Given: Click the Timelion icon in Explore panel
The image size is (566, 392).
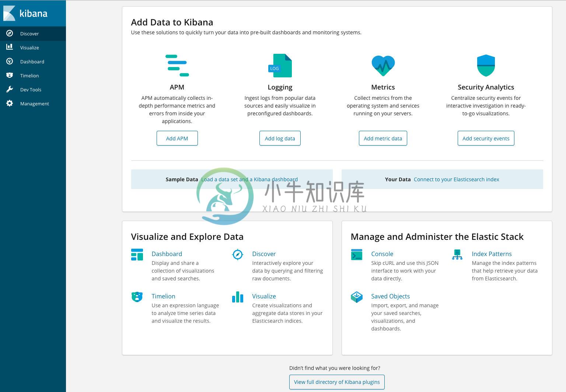Looking at the screenshot, I should [x=137, y=297].
